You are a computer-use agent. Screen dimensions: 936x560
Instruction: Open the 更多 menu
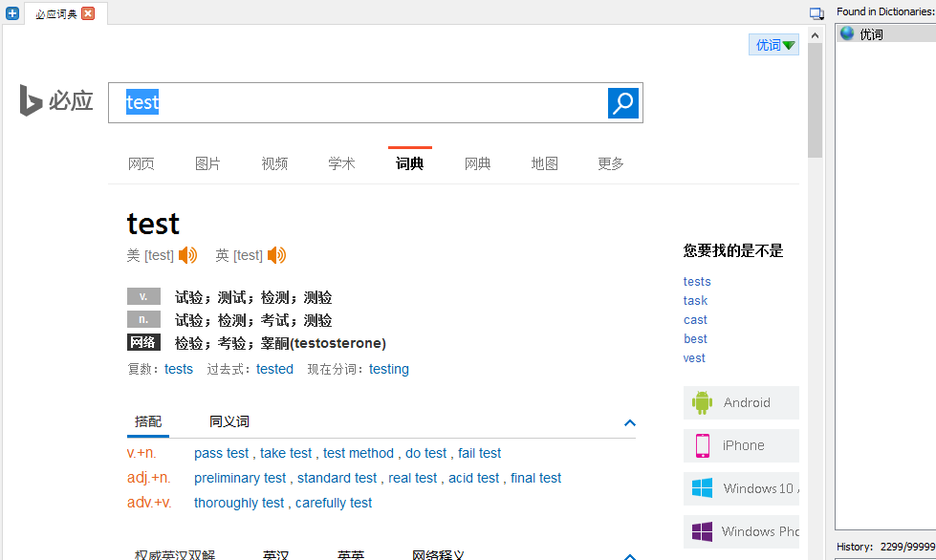pyautogui.click(x=611, y=163)
